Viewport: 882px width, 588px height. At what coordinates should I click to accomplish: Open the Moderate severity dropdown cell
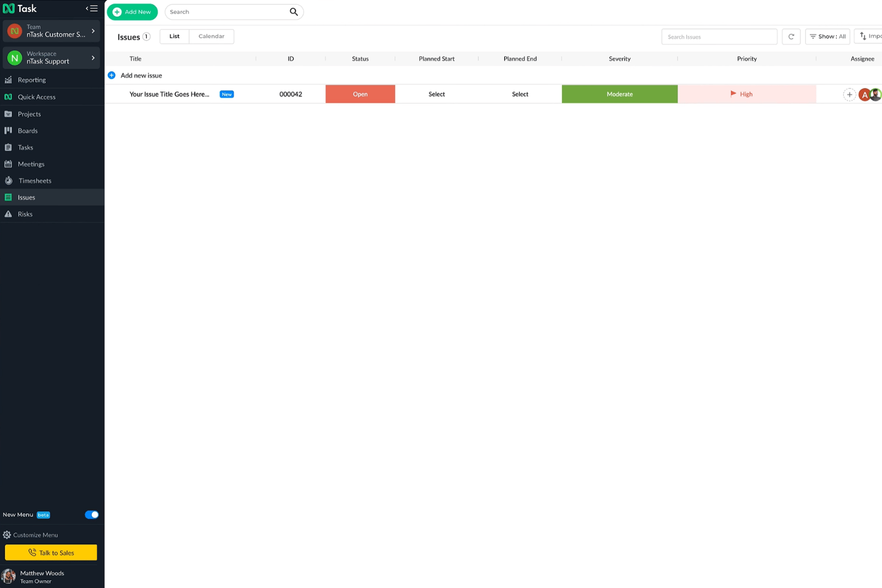tap(620, 94)
